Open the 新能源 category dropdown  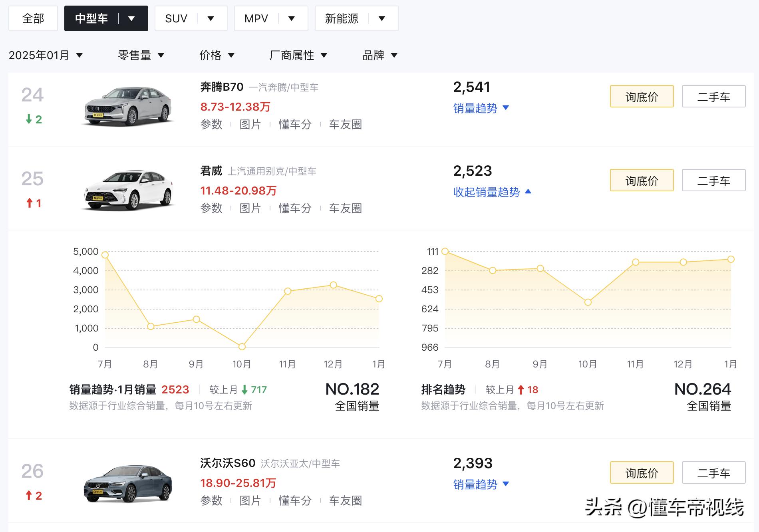click(381, 18)
